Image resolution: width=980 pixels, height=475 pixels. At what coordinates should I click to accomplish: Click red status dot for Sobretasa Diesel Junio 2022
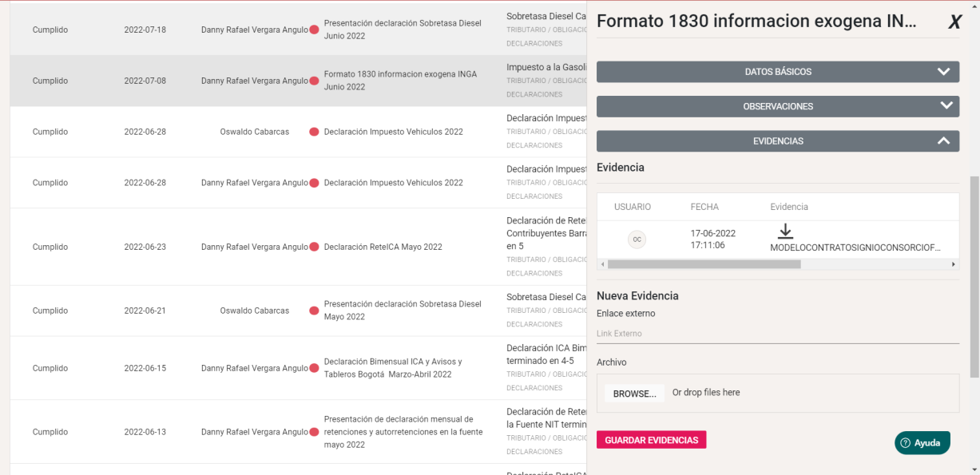[x=314, y=30]
